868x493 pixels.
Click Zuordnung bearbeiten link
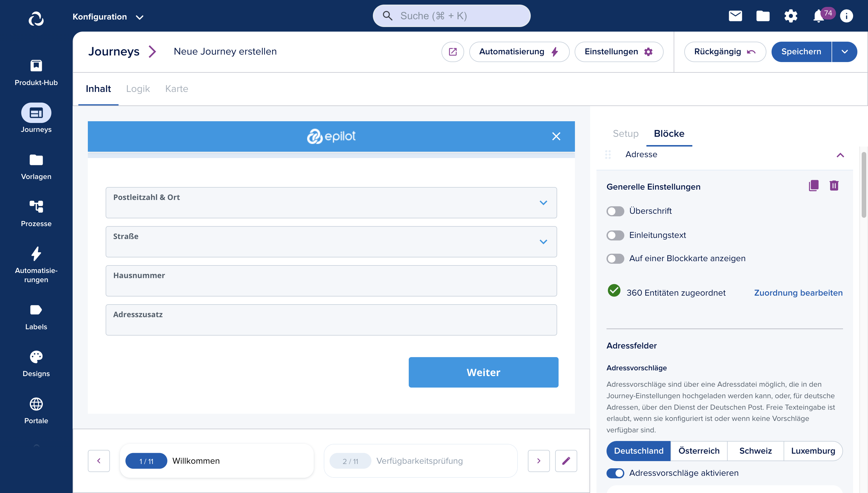click(x=798, y=292)
